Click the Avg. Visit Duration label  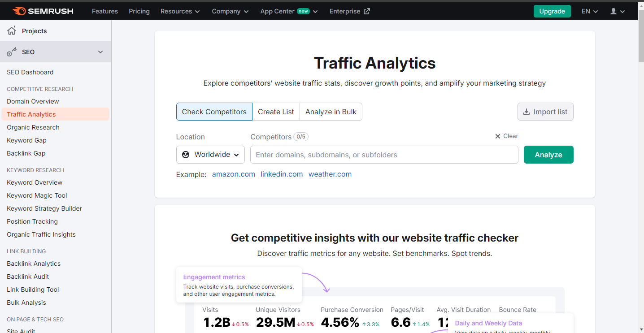pyautogui.click(x=464, y=310)
